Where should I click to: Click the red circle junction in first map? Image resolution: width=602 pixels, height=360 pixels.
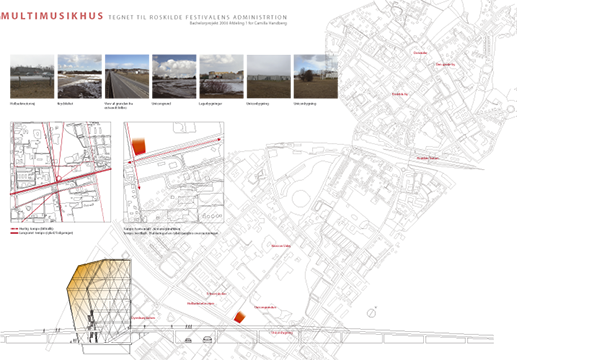click(58, 179)
